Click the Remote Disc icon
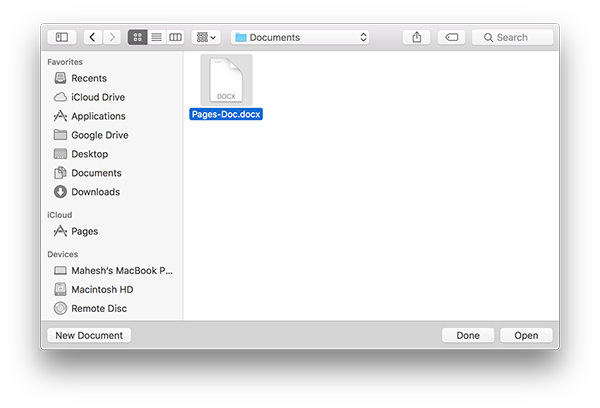This screenshot has height=408, width=600. (x=60, y=308)
